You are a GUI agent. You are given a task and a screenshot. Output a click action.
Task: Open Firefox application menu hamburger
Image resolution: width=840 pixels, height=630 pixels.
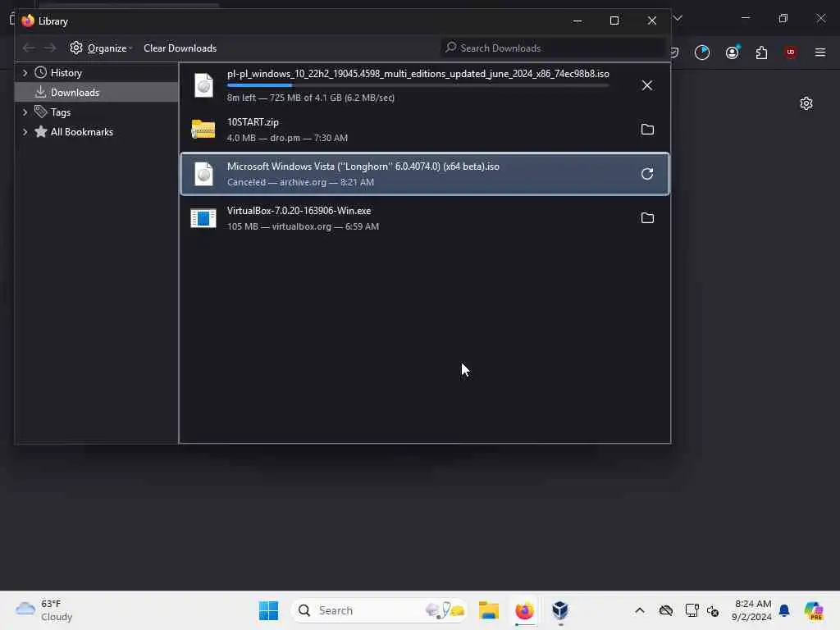[820, 52]
